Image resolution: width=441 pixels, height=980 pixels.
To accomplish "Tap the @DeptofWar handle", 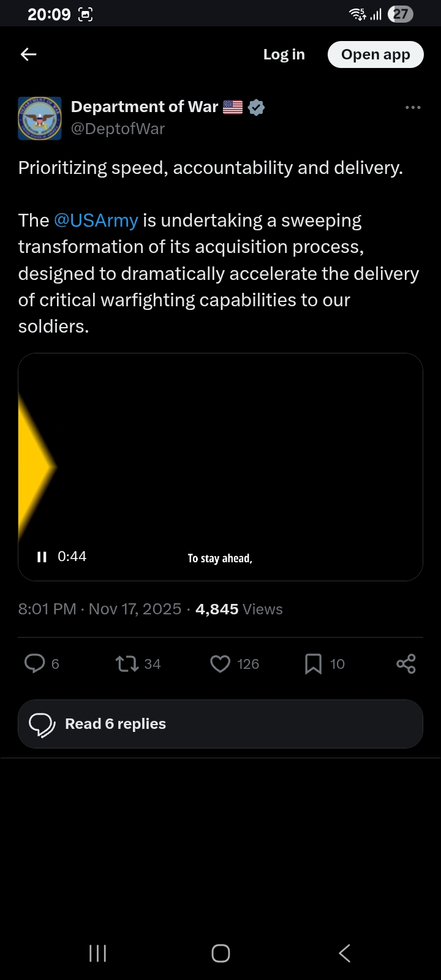I will 118,129.
